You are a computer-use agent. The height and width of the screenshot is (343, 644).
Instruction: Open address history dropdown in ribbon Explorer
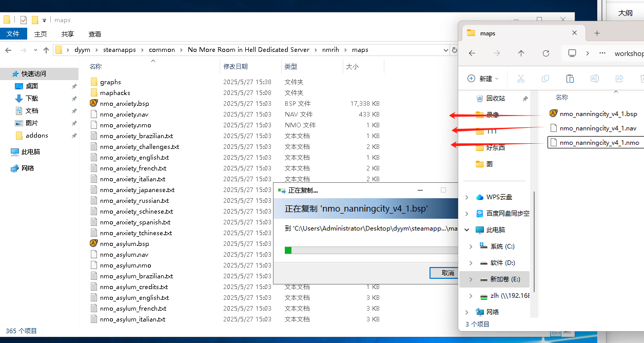coord(446,50)
